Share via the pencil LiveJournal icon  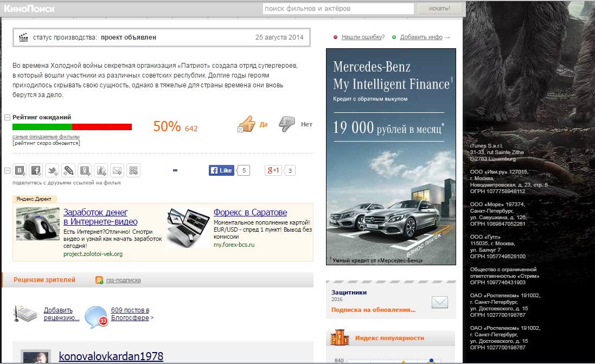pos(68,170)
